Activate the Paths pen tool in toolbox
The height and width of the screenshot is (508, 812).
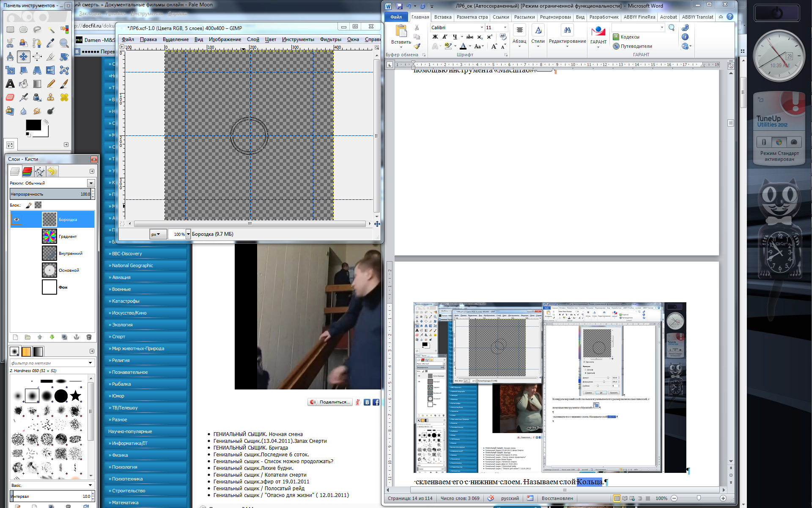click(37, 43)
